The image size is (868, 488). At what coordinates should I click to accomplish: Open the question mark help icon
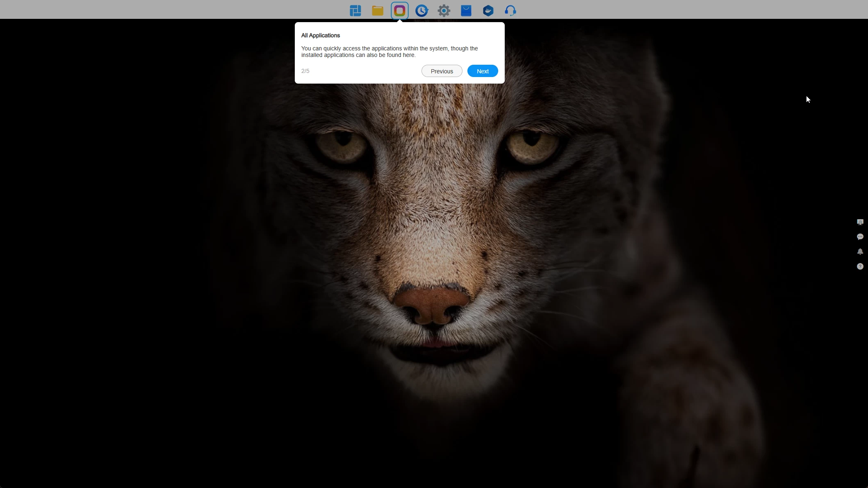860,266
